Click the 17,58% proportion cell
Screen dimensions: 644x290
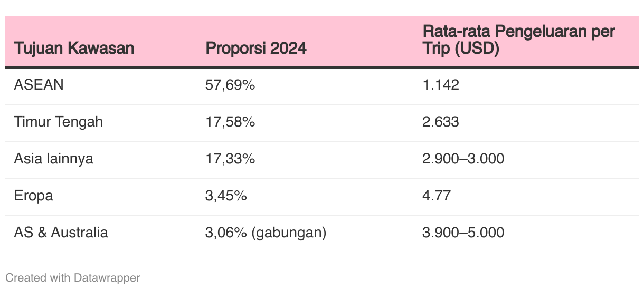[230, 122]
